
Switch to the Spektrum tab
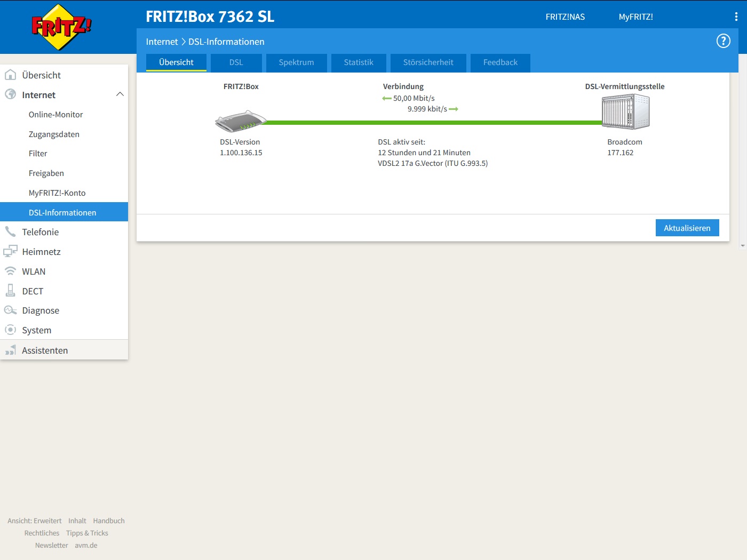pyautogui.click(x=296, y=62)
